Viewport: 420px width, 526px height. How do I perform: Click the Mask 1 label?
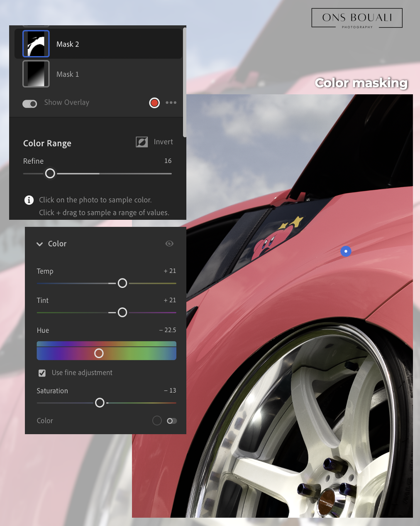coord(68,74)
